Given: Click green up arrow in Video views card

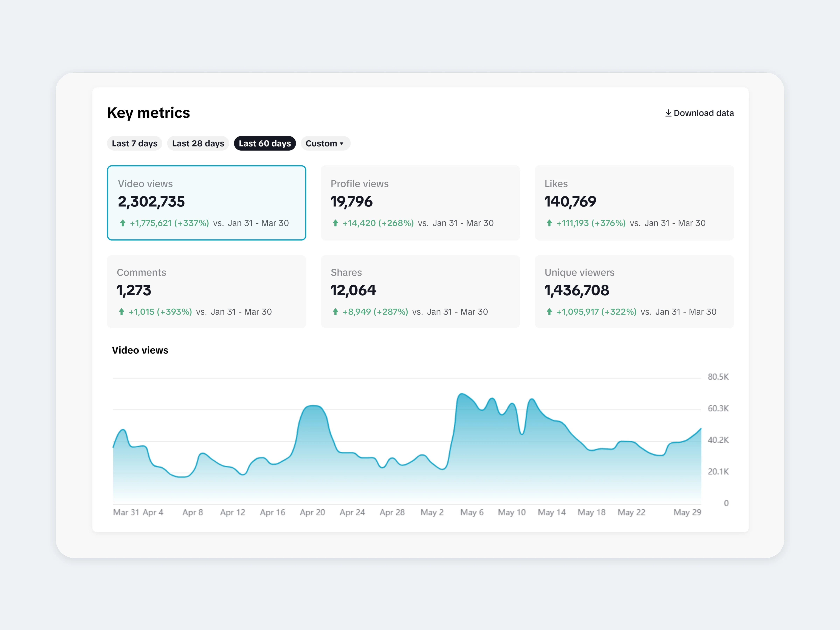Looking at the screenshot, I should (123, 223).
